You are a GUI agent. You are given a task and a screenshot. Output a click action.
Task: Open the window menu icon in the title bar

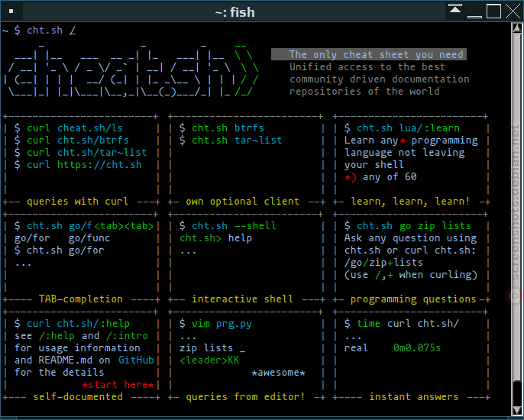11,11
